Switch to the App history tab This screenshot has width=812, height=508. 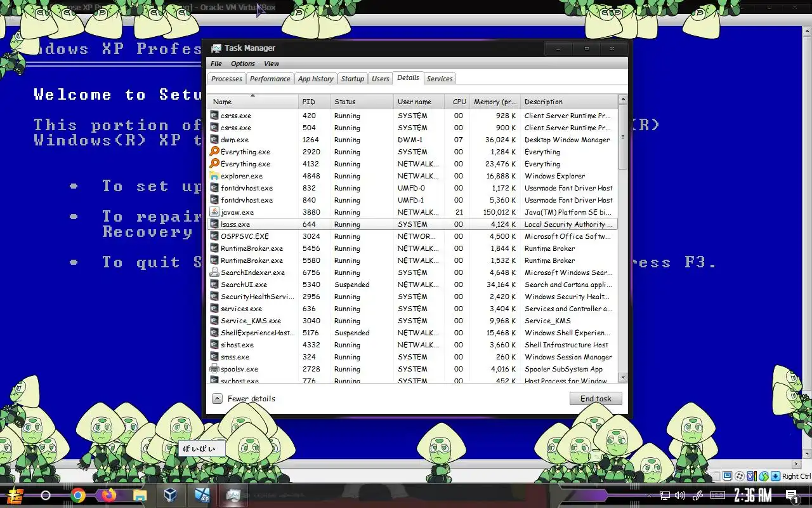click(x=315, y=79)
